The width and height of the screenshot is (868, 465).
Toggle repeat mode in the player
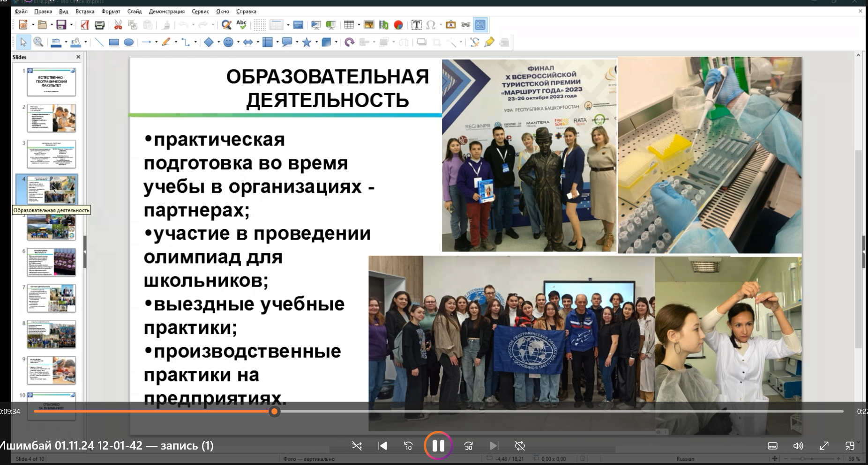tap(520, 446)
